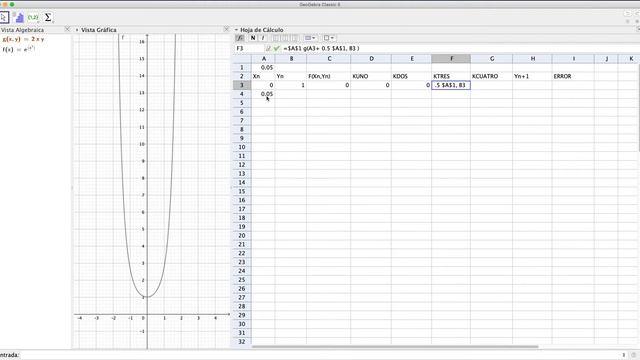The width and height of the screenshot is (640, 360).
Task: Select the Move arrow tool
Action: click(x=4, y=18)
